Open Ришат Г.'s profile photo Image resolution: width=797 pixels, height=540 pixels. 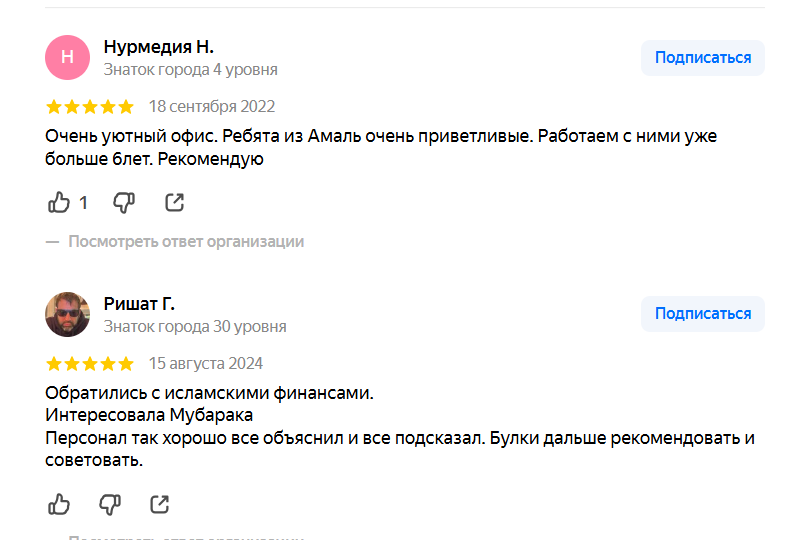point(68,315)
